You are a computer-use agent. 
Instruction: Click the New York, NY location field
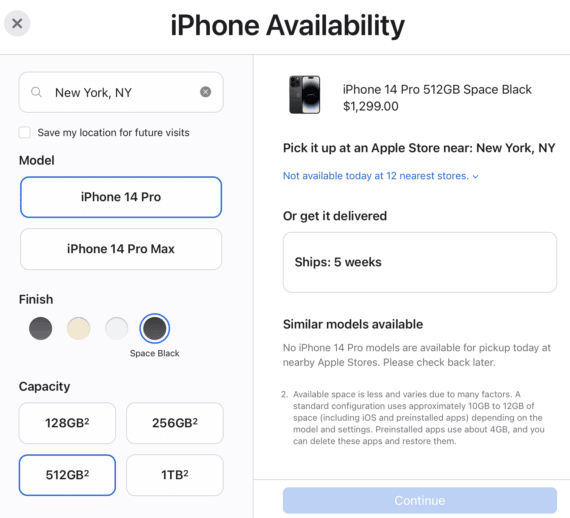[x=121, y=92]
